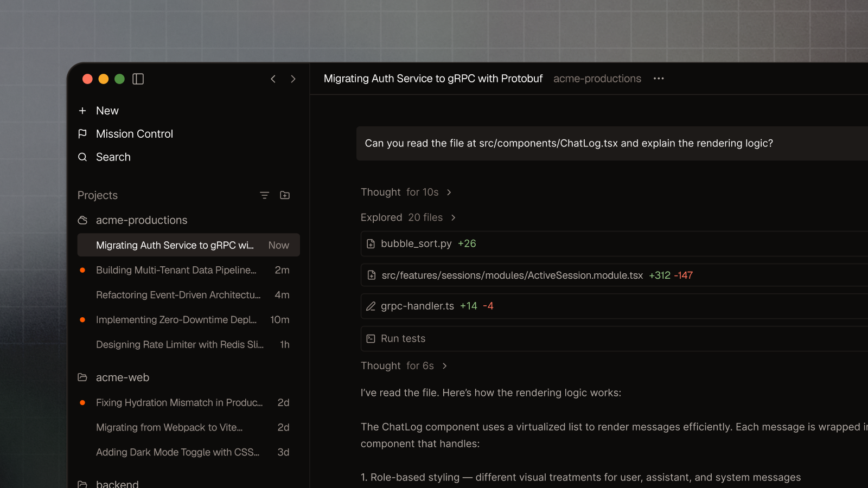Click the file icon beside ActiveSession.module.tsx
Viewport: 868px width, 488px height.
tap(371, 275)
